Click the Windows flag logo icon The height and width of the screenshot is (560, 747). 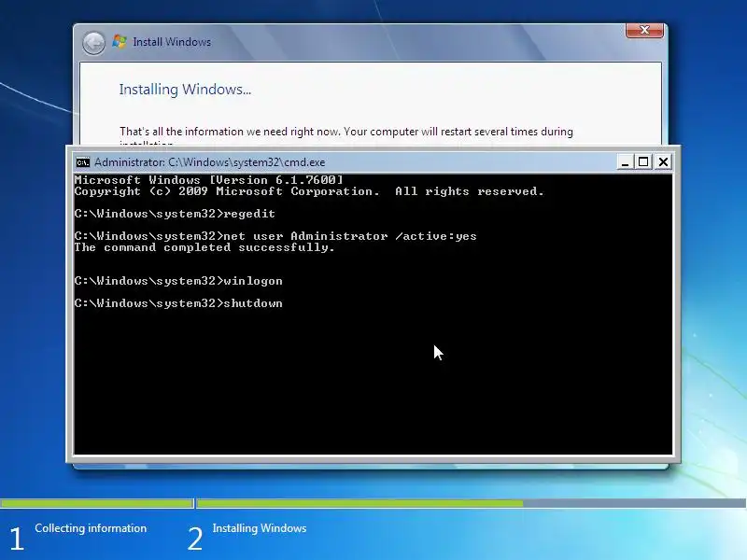[x=120, y=41]
